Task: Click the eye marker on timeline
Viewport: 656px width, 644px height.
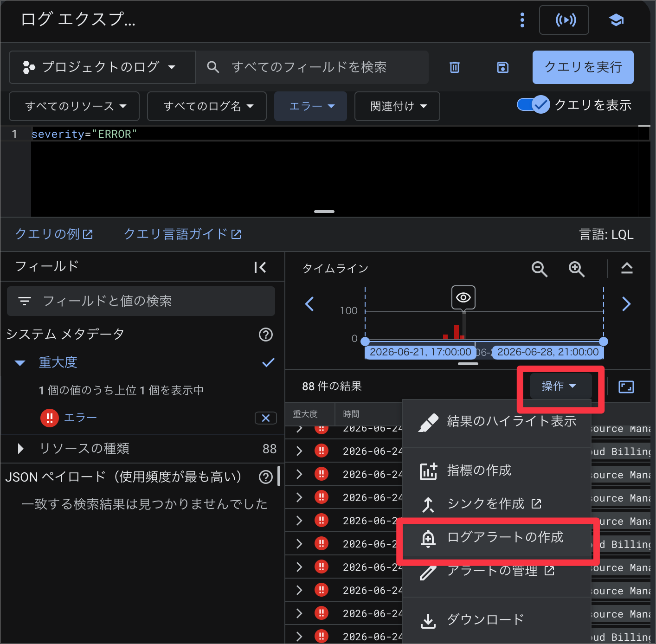Action: coord(463,297)
